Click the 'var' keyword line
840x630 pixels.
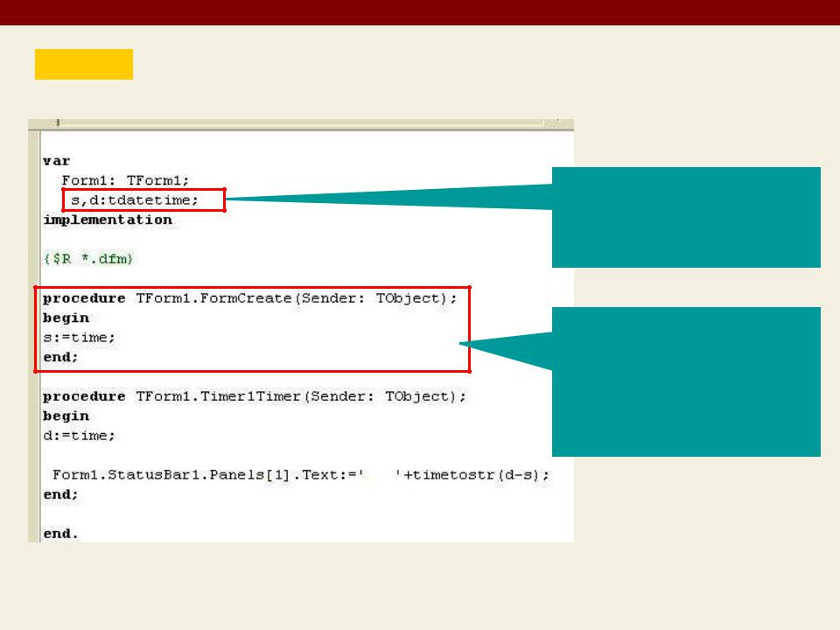[56, 161]
